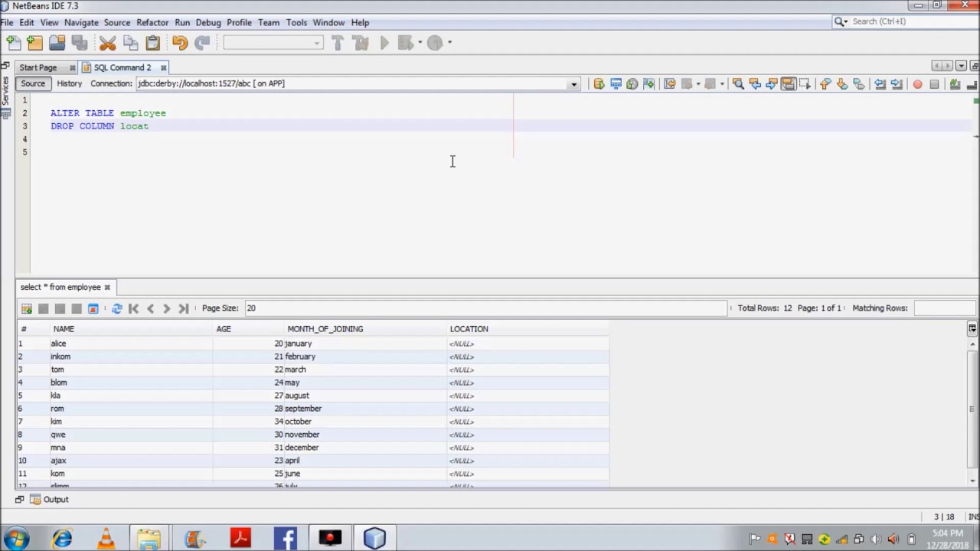Image resolution: width=980 pixels, height=551 pixels.
Task: Open the Debug menu
Action: click(x=207, y=22)
